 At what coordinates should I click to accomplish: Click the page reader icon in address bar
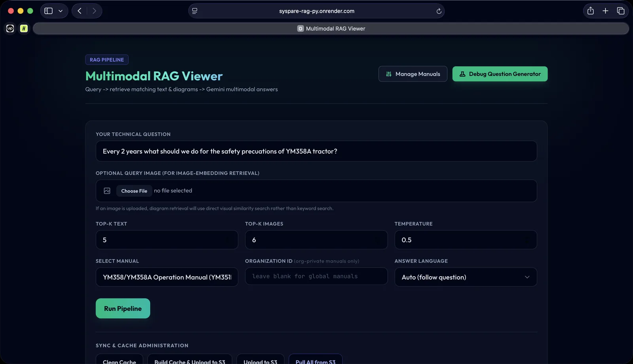pyautogui.click(x=195, y=11)
